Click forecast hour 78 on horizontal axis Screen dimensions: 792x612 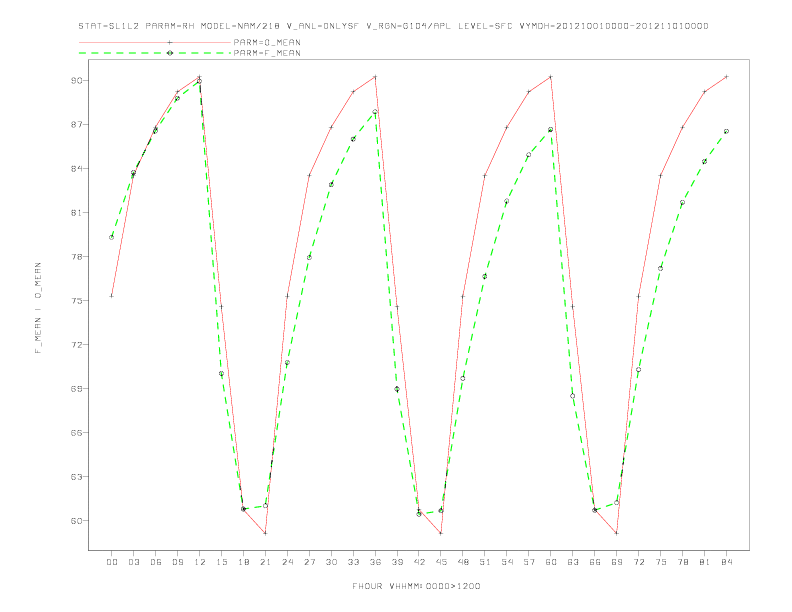point(682,562)
